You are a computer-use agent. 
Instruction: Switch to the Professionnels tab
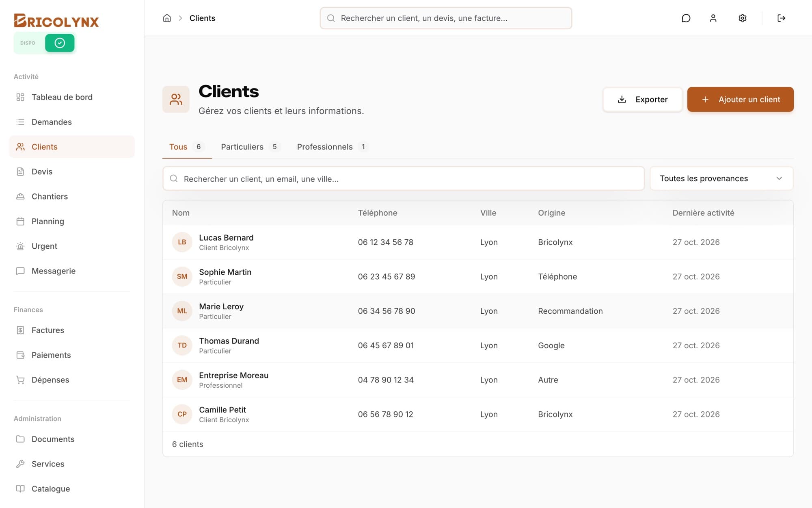coord(333,147)
